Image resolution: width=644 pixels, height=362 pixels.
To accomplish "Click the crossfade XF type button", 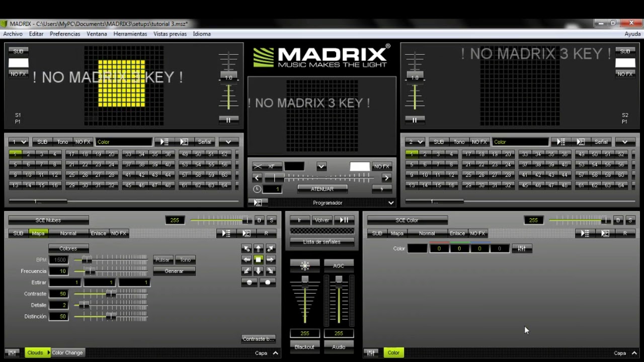I will coord(267,166).
